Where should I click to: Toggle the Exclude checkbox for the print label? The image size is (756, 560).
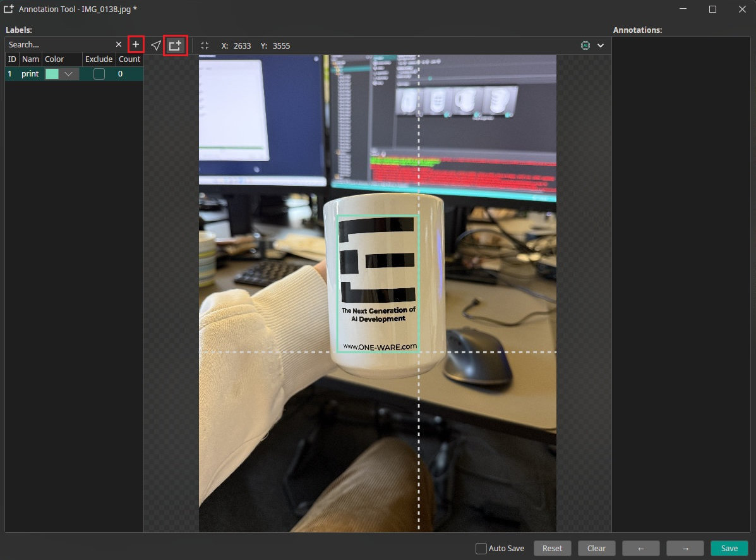(99, 73)
